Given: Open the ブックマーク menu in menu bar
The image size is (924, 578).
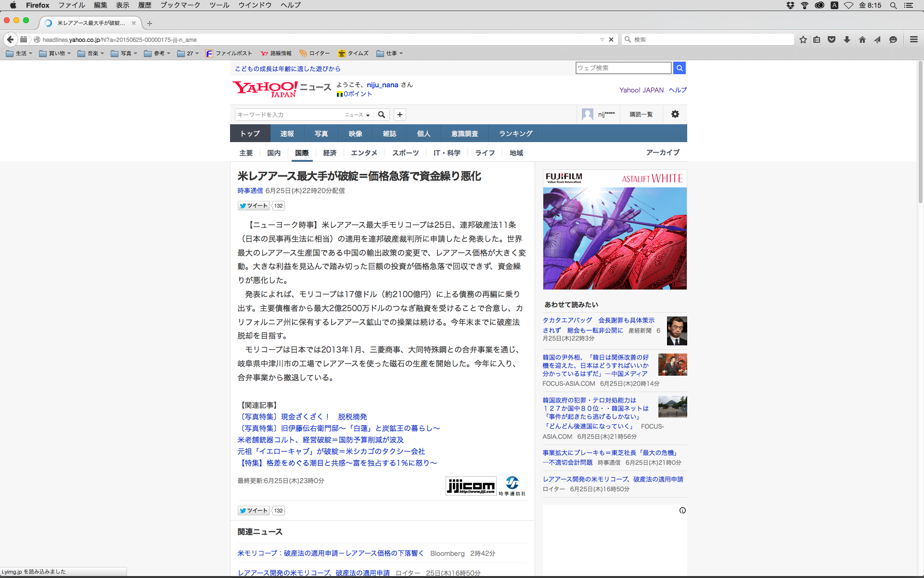Looking at the screenshot, I should coord(180,5).
